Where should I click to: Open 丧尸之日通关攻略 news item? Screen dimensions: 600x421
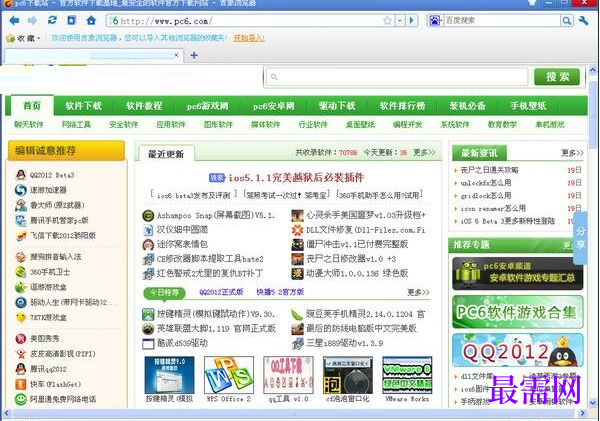(x=489, y=170)
